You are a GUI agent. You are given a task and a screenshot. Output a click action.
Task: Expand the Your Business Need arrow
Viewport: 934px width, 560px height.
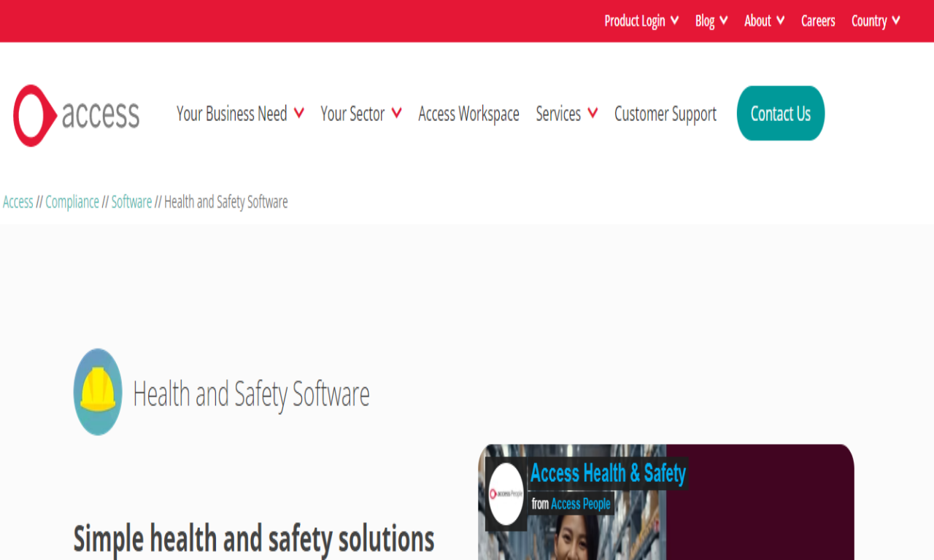[x=298, y=113]
